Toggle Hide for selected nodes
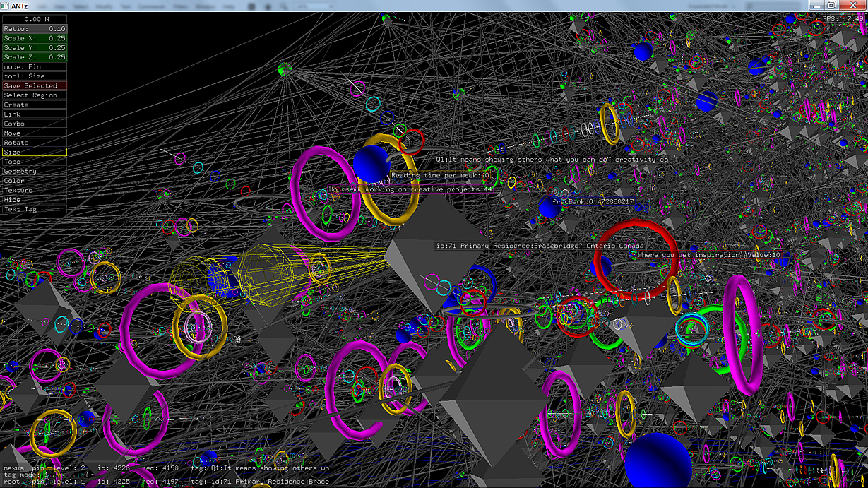The width and height of the screenshot is (868, 488). tap(34, 200)
